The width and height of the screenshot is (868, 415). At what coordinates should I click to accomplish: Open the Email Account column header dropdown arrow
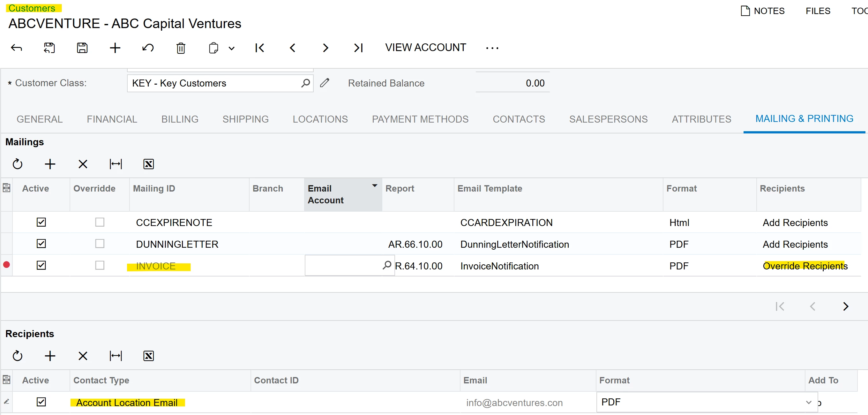click(x=374, y=186)
